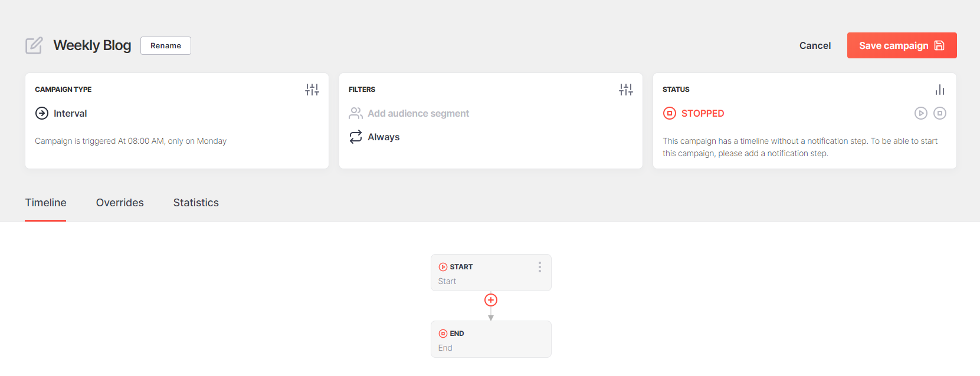Open the Statistics tab
This screenshot has width=980, height=376.
pos(196,203)
